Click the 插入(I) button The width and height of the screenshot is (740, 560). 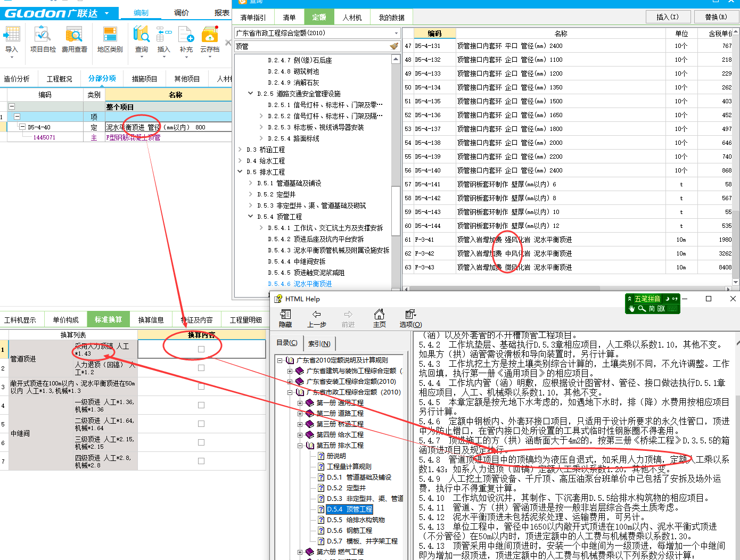point(668,17)
